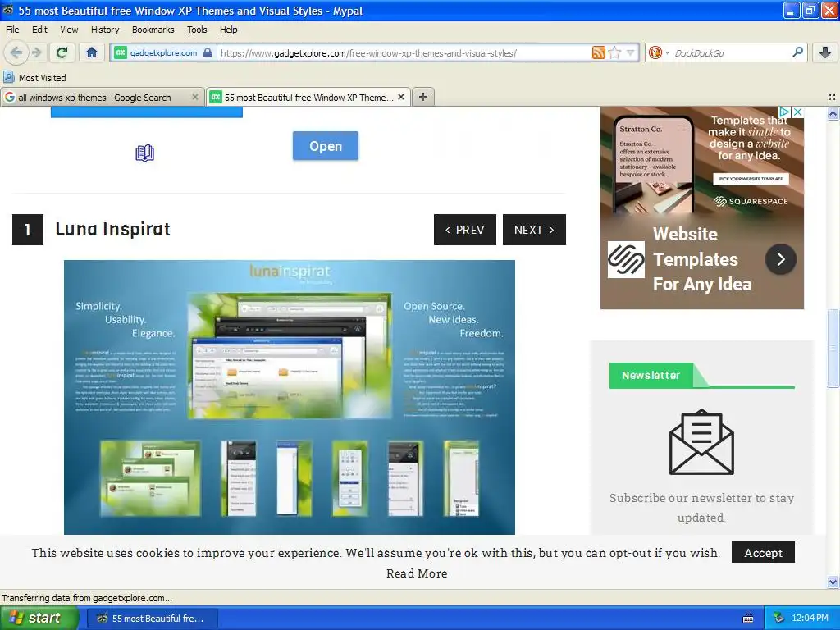
Task: Click the gadgetxplore.com site identity badge
Action: 163,53
